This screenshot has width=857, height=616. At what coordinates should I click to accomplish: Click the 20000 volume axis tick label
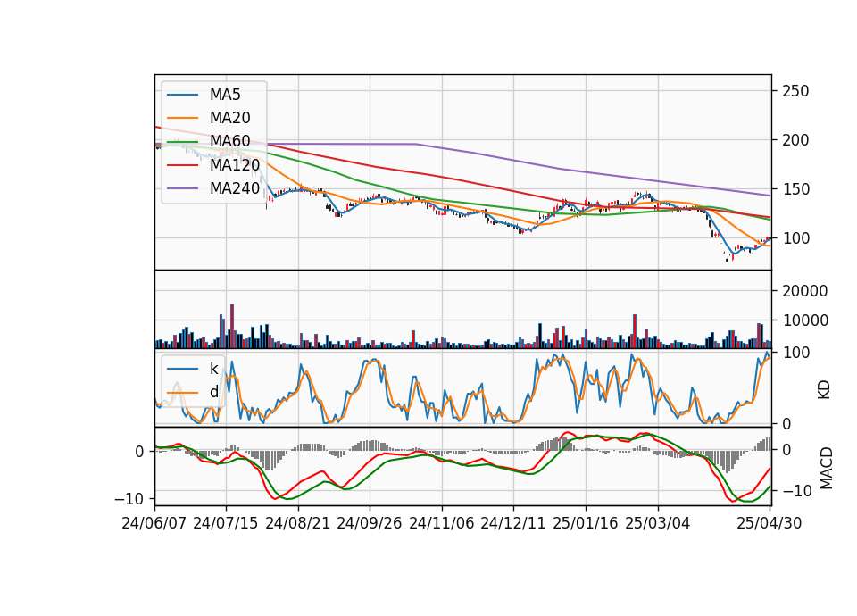[805, 291]
